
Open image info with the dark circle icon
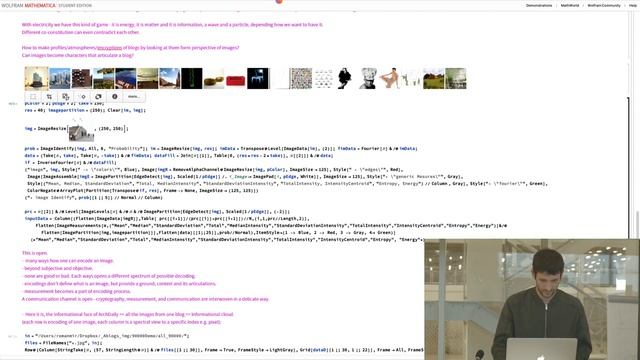coord(115,97)
